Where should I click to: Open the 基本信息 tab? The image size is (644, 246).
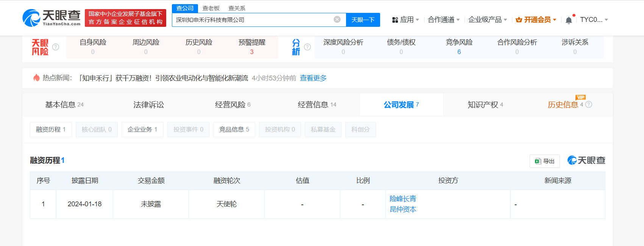coord(64,105)
